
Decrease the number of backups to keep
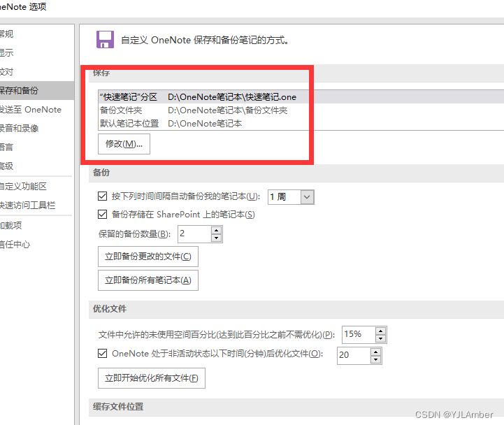(216, 238)
